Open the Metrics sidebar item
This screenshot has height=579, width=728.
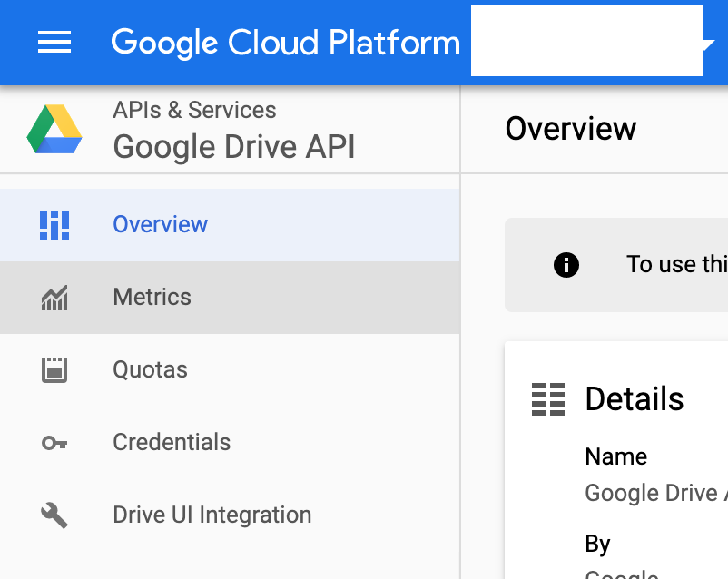[230, 298]
